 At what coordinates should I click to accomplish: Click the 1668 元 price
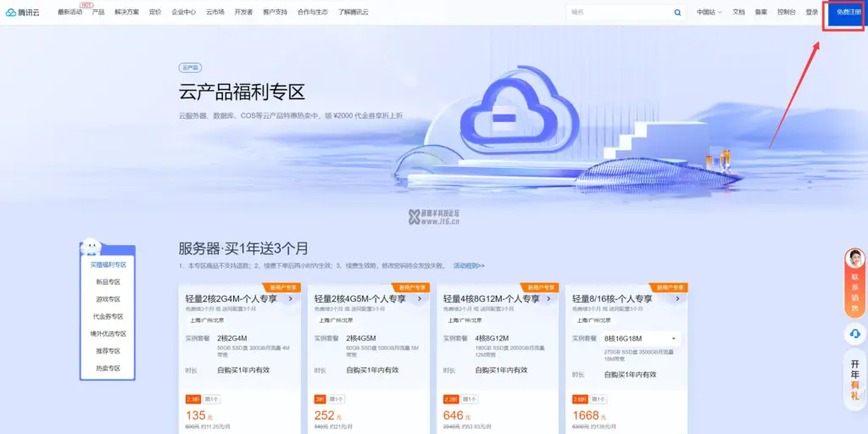tap(590, 415)
